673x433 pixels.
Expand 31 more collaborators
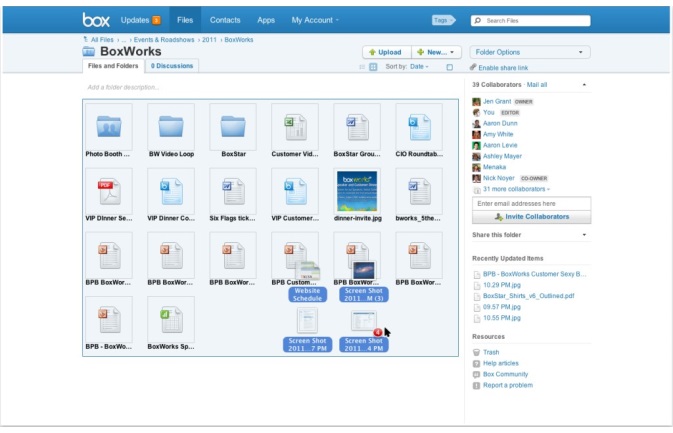tap(516, 189)
